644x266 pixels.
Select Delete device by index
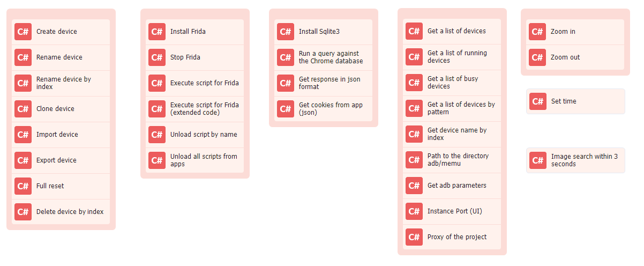coord(61,212)
